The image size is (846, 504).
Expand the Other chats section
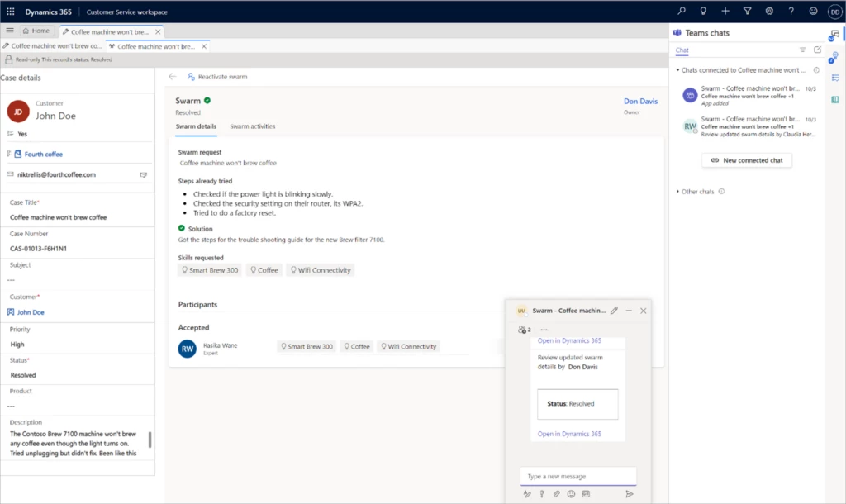pos(677,190)
